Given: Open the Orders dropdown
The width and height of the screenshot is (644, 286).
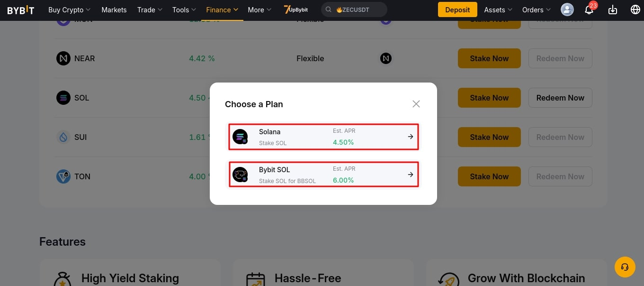Looking at the screenshot, I should [536, 10].
